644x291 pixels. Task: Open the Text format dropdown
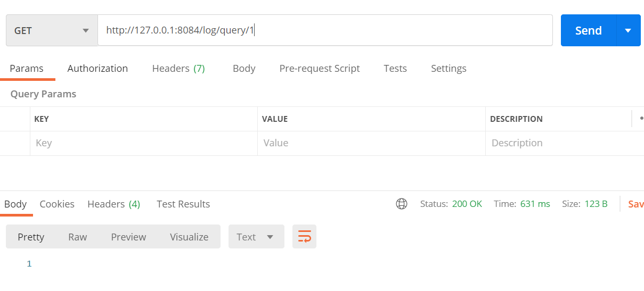coord(256,237)
